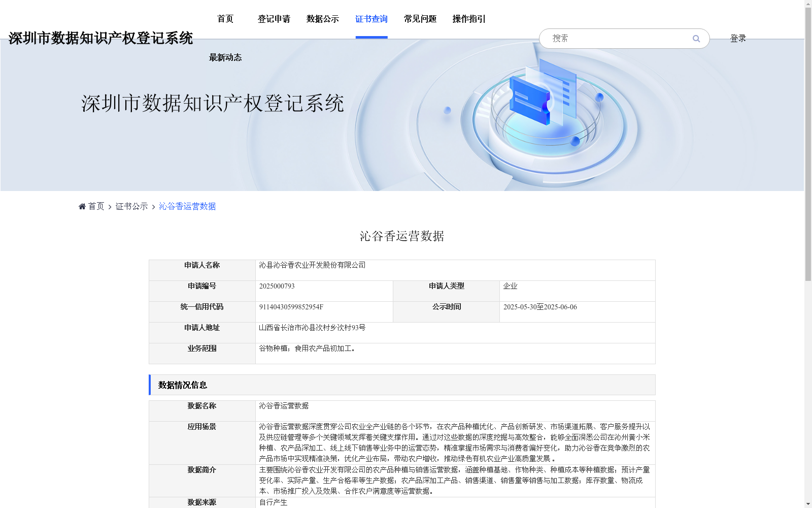Open the 最新动态 menu item
The width and height of the screenshot is (812, 508).
point(225,57)
